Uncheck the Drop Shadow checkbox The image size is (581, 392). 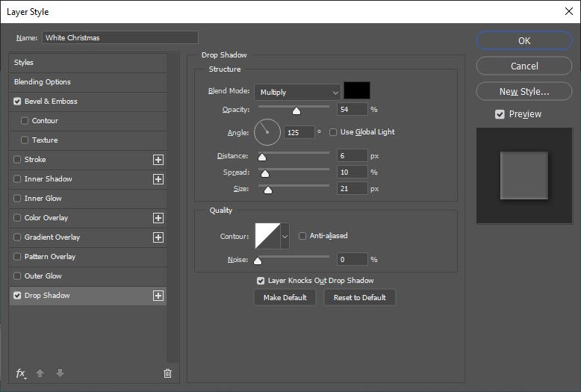tap(17, 295)
